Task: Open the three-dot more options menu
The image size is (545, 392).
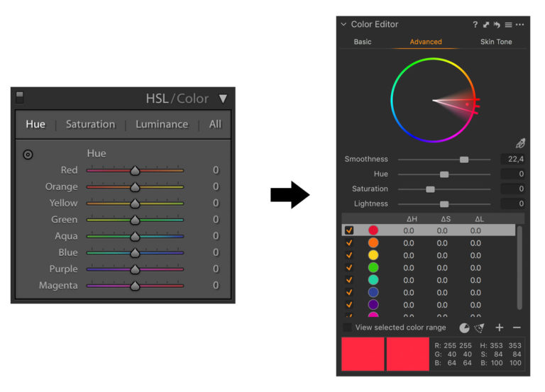Action: click(x=520, y=25)
